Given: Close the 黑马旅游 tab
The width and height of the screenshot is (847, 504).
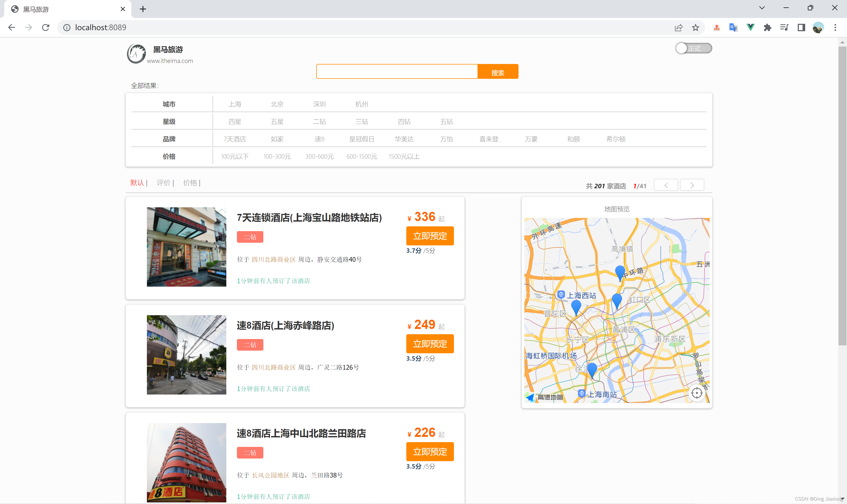Looking at the screenshot, I should pyautogui.click(x=123, y=9).
